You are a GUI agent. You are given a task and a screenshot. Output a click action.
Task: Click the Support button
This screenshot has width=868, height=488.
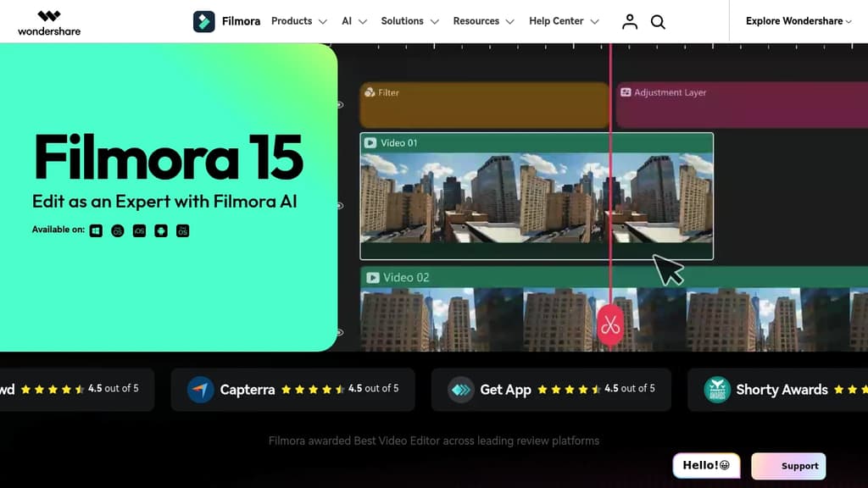[788, 466]
